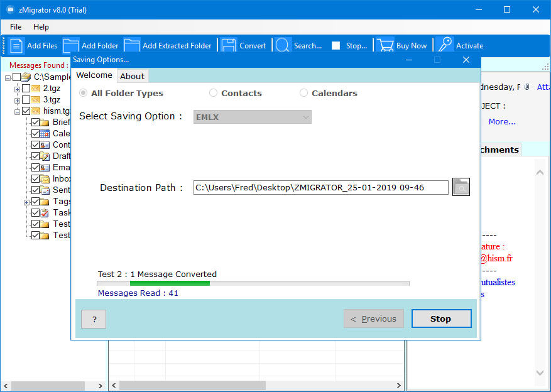
Task: Click the hism.tgz archive envelope icon
Action: coord(35,111)
